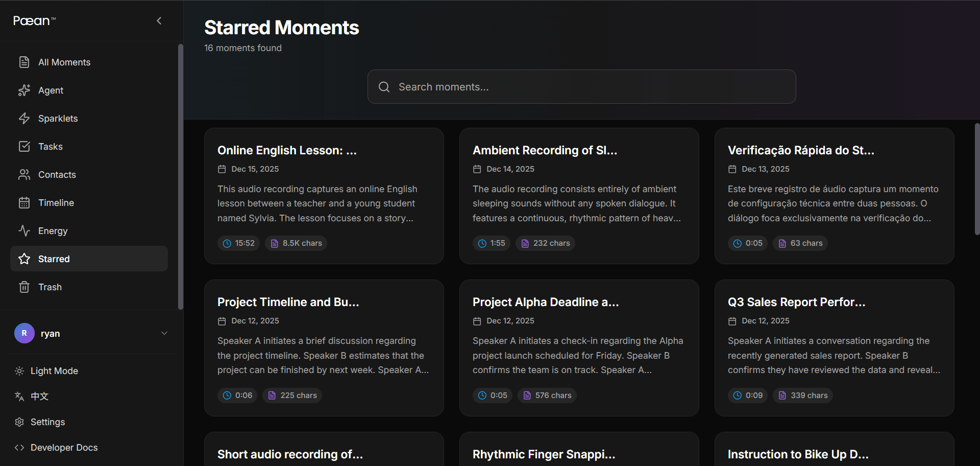The height and width of the screenshot is (466, 980).
Task: Go to All Moments from the sidebar
Action: coord(64,62)
